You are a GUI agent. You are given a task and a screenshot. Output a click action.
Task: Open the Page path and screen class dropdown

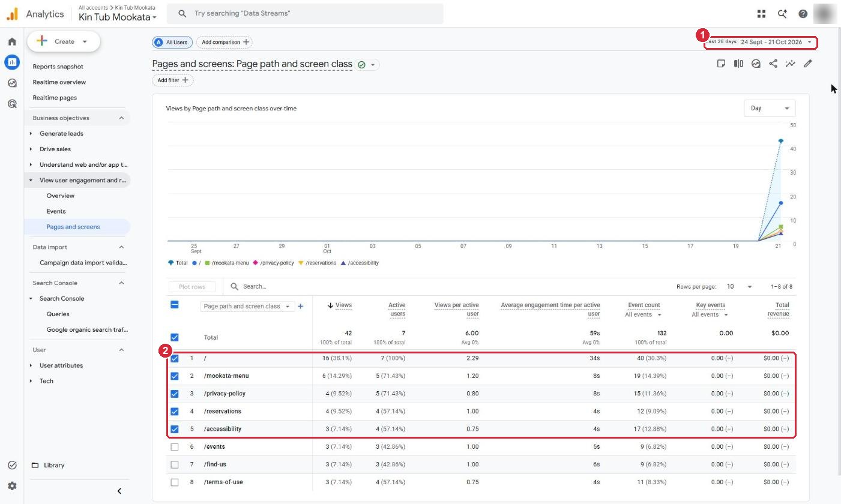247,307
